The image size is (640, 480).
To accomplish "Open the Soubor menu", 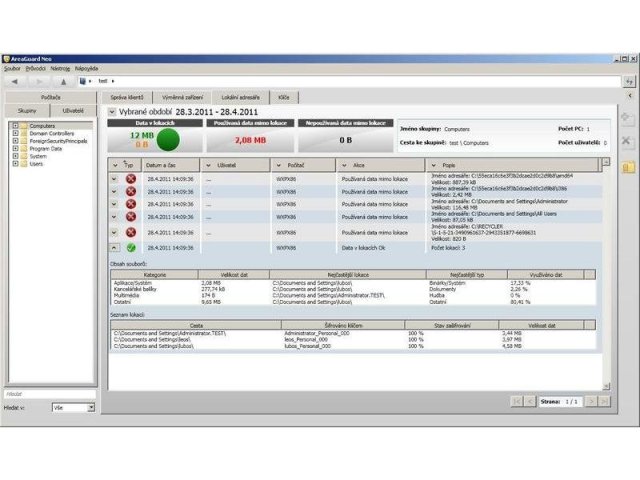I will click(12, 69).
